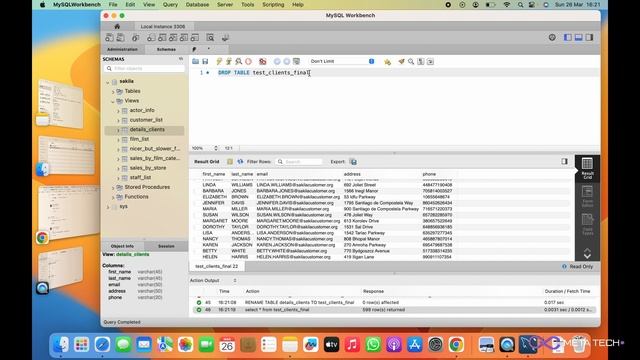Open the inspector for selected object
The height and width of the screenshot is (360, 640).
point(136,38)
